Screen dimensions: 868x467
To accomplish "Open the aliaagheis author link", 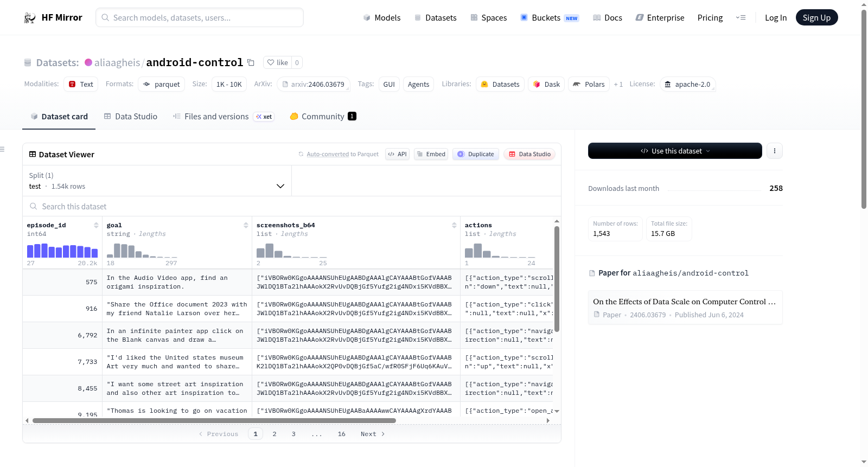I will click(x=117, y=62).
